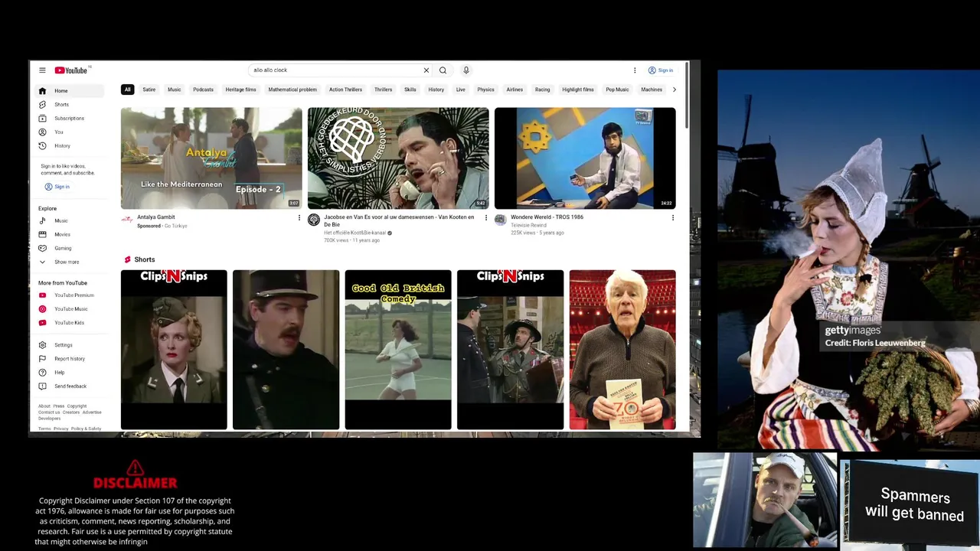Select the Mathematical problem chip
This screenshot has width=980, height=551.
[292, 90]
